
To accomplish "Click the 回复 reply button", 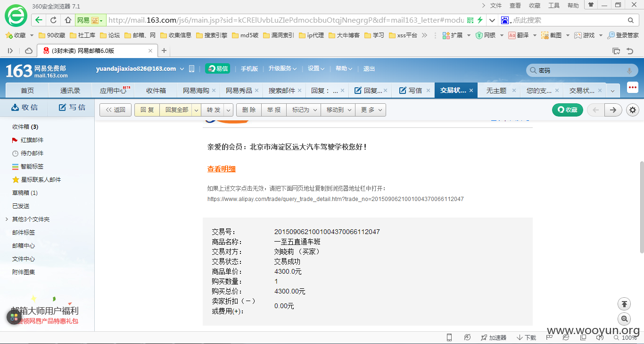I will 147,110.
